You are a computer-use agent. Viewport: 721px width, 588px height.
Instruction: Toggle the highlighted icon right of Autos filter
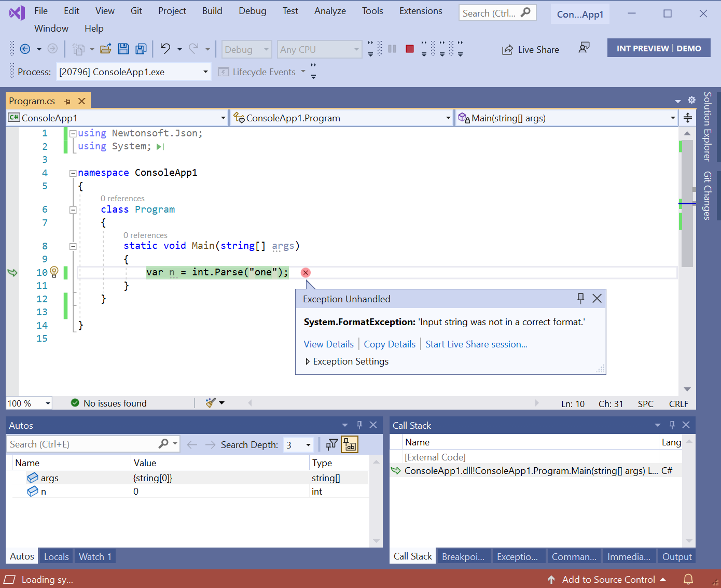(350, 444)
